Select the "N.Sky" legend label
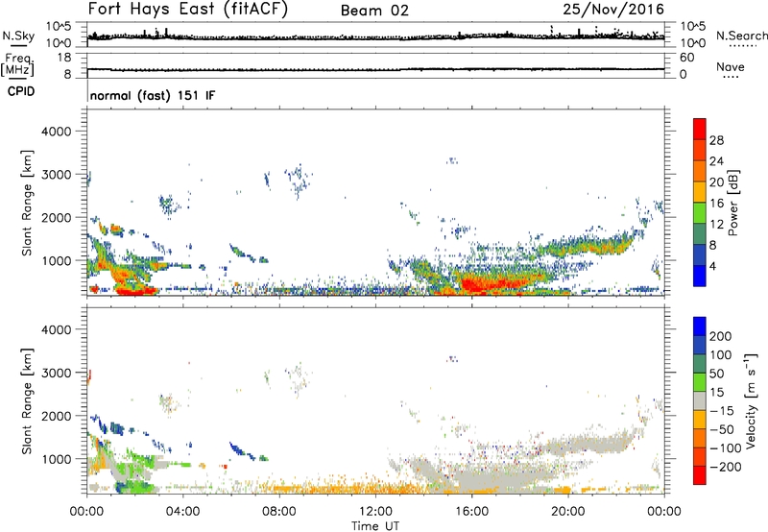 18,36
